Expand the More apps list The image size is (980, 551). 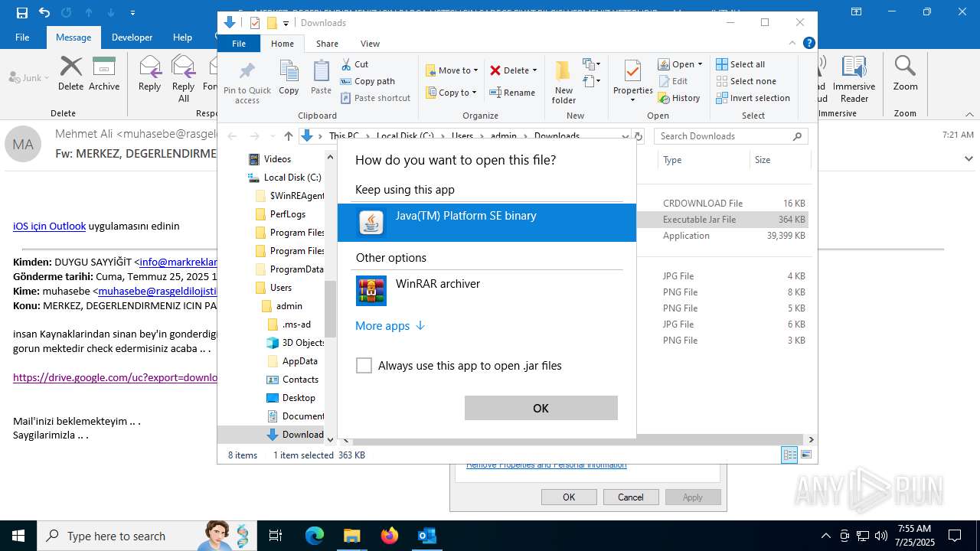[390, 326]
